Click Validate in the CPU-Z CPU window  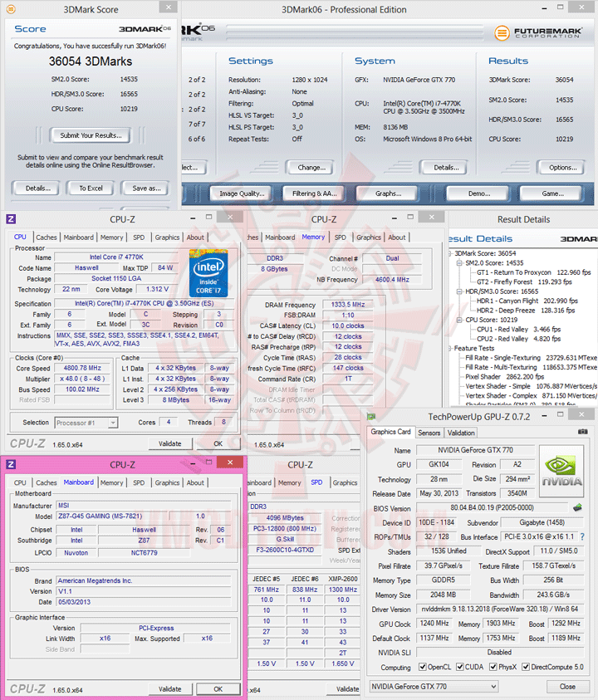coord(170,443)
